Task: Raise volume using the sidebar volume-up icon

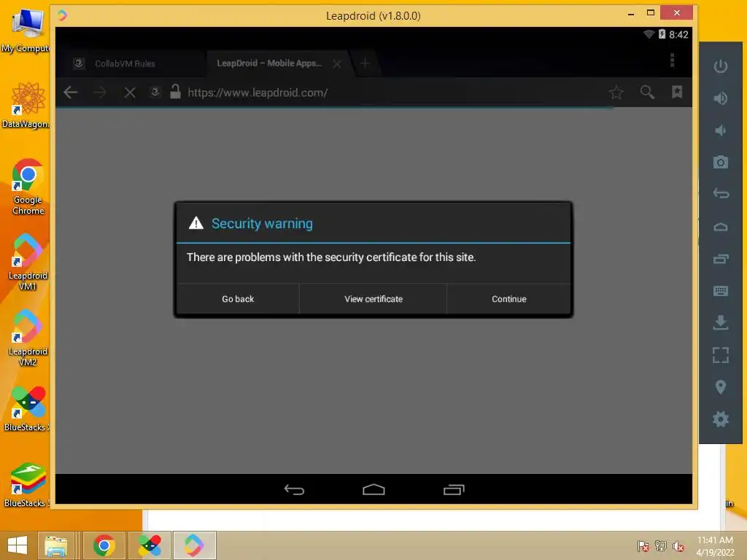Action: [x=720, y=98]
